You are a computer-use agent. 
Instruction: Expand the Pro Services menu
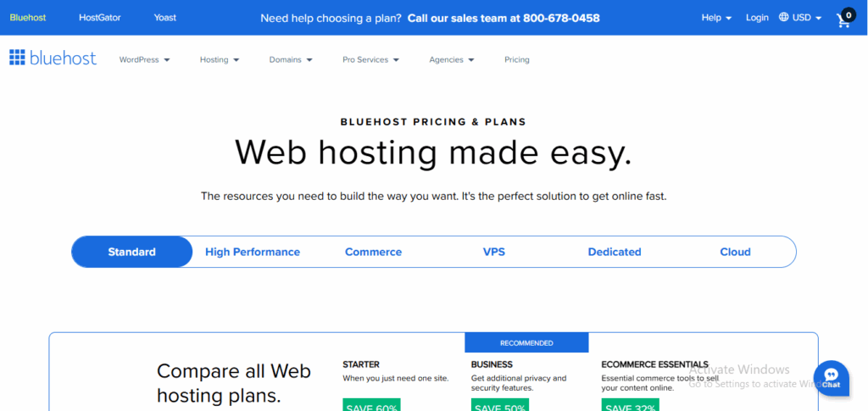point(371,59)
